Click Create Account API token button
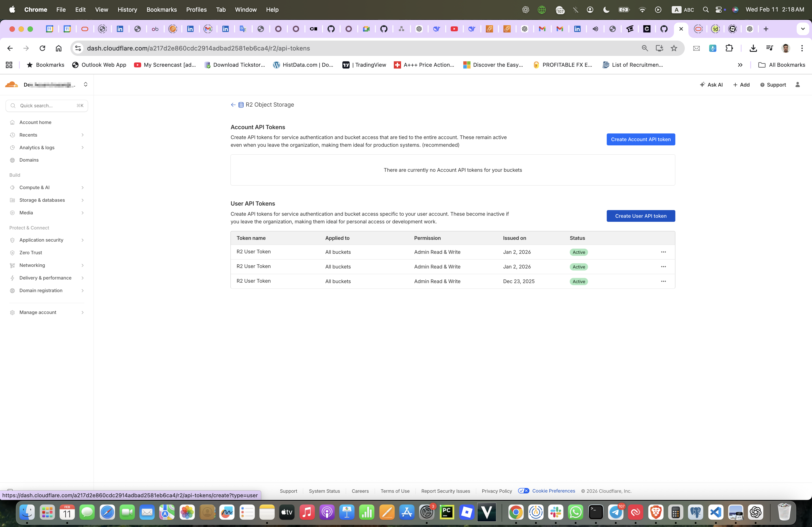This screenshot has width=812, height=527. (x=640, y=140)
